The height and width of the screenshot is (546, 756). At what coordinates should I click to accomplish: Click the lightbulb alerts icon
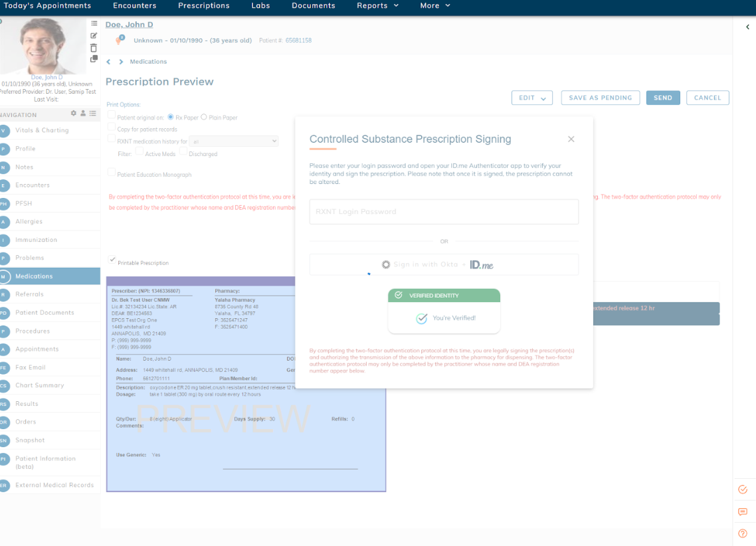pos(120,41)
